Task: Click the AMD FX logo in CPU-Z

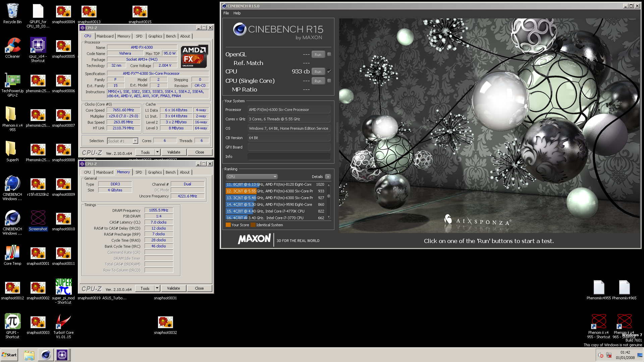Action: tap(194, 56)
